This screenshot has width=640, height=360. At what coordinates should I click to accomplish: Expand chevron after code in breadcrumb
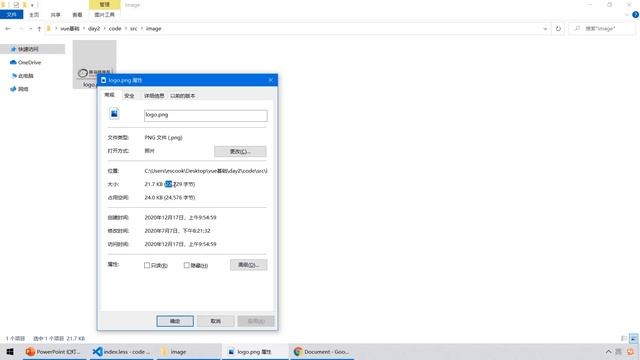(126, 29)
